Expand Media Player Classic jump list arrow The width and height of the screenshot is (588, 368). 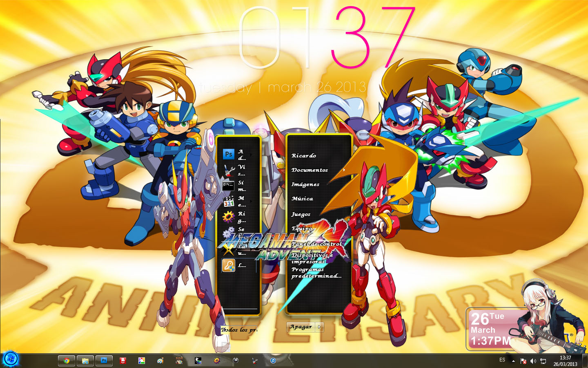click(251, 202)
